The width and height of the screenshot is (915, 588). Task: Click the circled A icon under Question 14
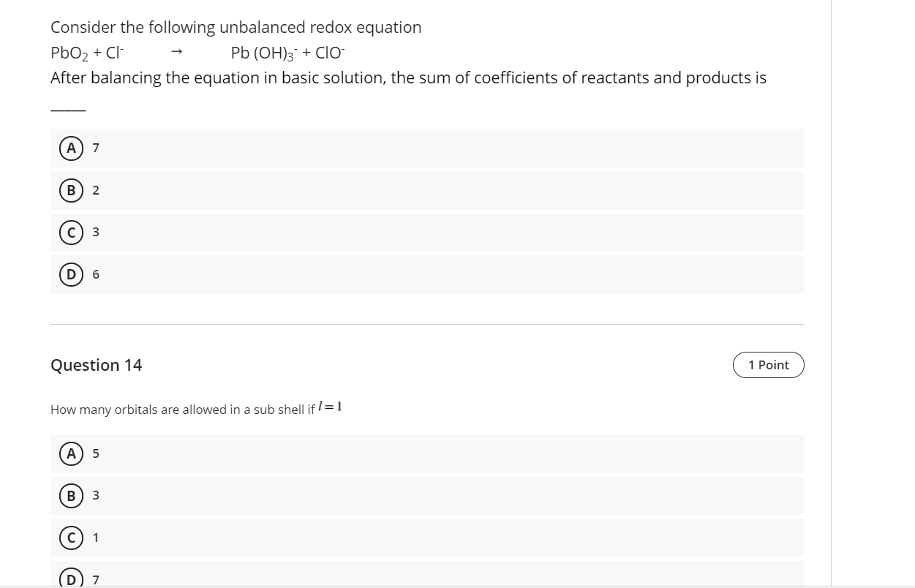70,453
